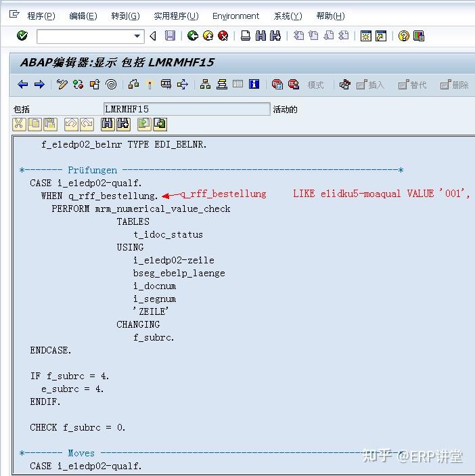This screenshot has height=476, width=475.
Task: Click the second green arrow icon in the editor toolbar
Action: (160, 124)
